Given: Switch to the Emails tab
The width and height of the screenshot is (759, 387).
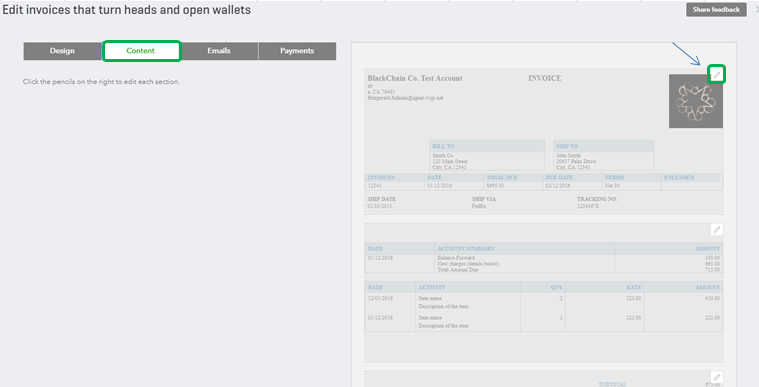Looking at the screenshot, I should point(219,51).
